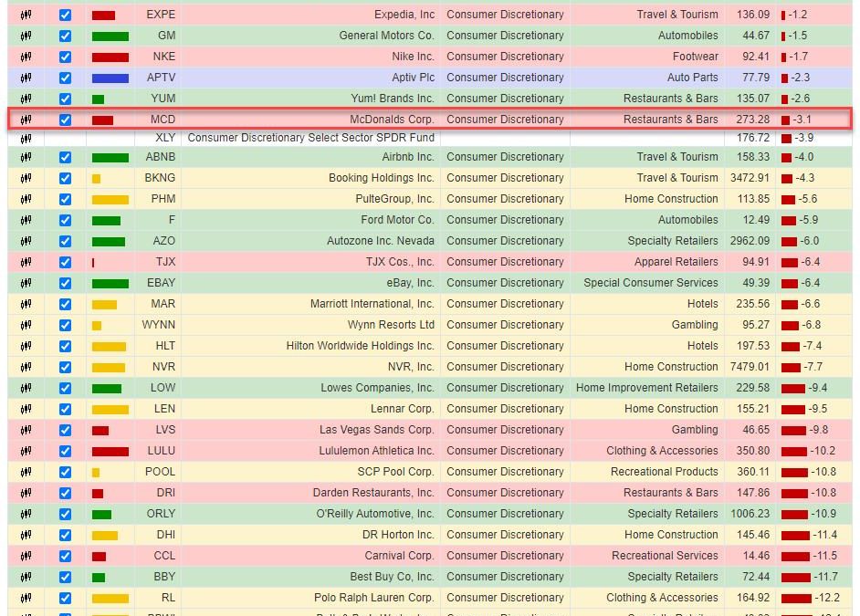Viewport: 860px width, 616px height.
Task: Toggle the DR Horton checkbox
Action: 65,535
